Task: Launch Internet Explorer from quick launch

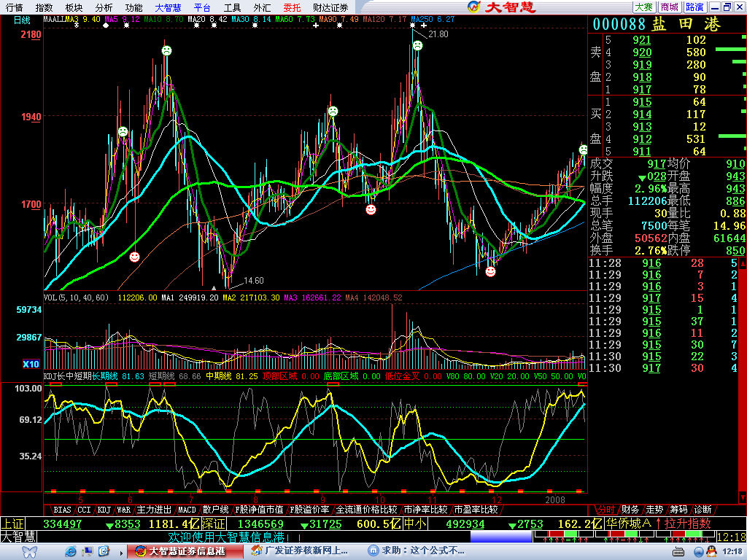Action: coord(71,551)
